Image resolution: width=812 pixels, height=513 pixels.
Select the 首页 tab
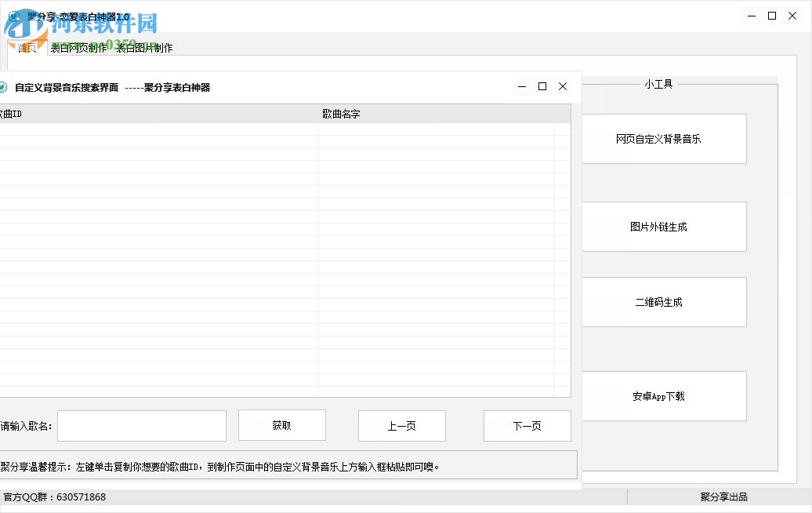[27, 48]
